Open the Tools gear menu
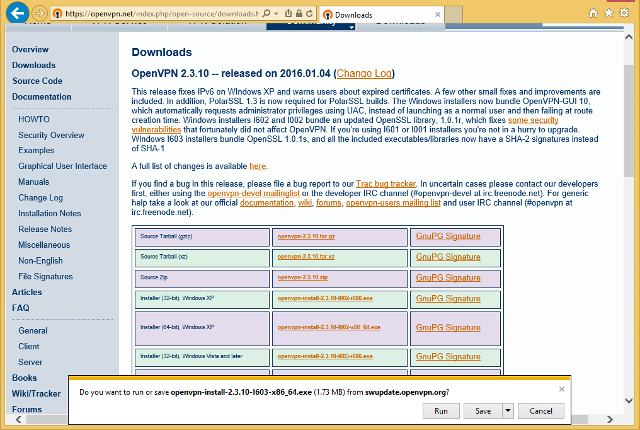Screen dimensions: 640x430 (624, 13)
